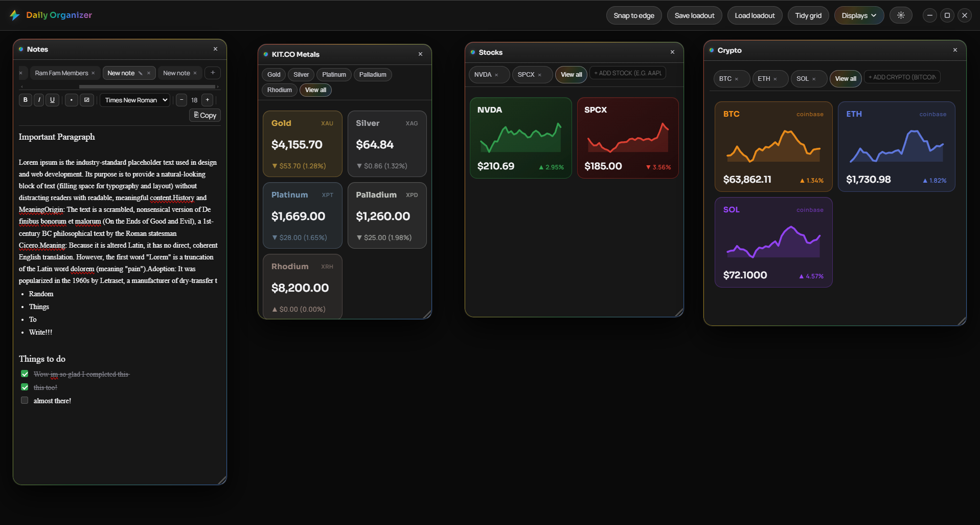Insert a checklist item in Notes
This screenshot has height=525, width=980.
(x=87, y=100)
